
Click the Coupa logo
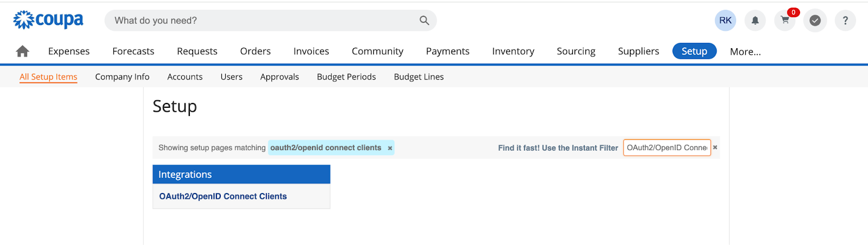(48, 20)
